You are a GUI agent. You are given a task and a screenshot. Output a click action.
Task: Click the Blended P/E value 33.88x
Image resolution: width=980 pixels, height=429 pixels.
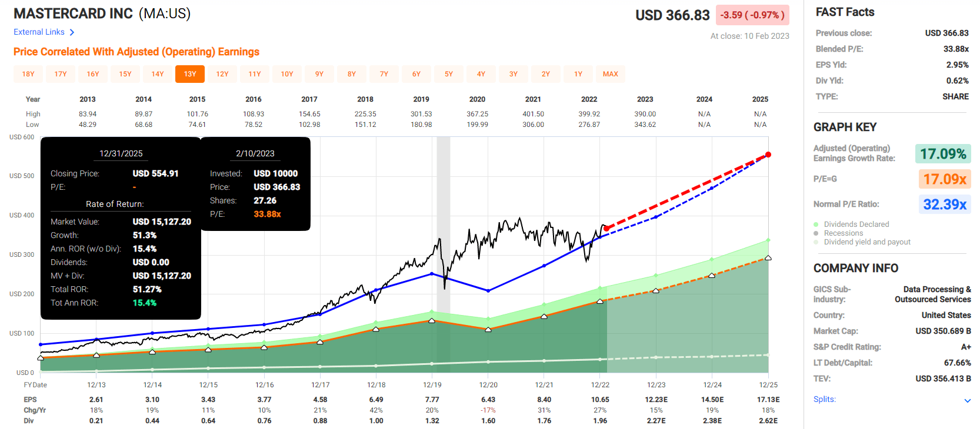(956, 49)
